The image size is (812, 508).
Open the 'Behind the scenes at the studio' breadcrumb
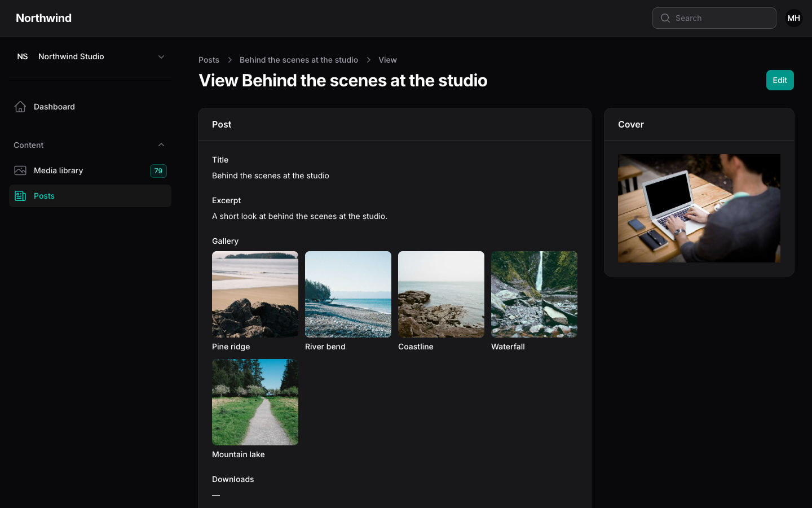coord(299,60)
